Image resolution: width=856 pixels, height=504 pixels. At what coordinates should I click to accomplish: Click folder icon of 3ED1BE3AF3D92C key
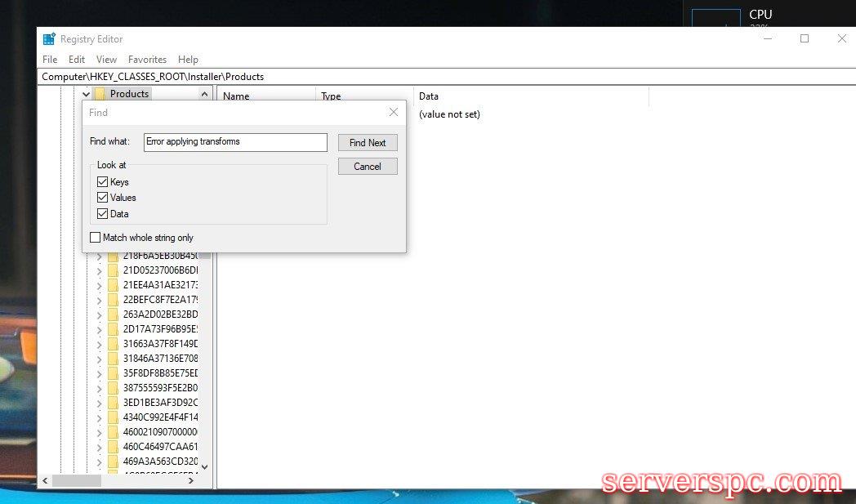pos(113,403)
